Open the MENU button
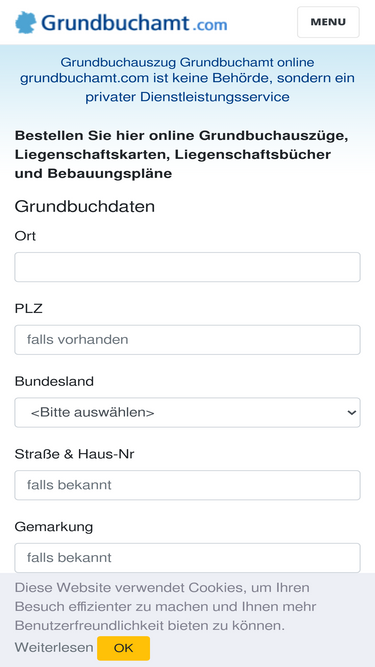The width and height of the screenshot is (375, 667). click(x=328, y=22)
